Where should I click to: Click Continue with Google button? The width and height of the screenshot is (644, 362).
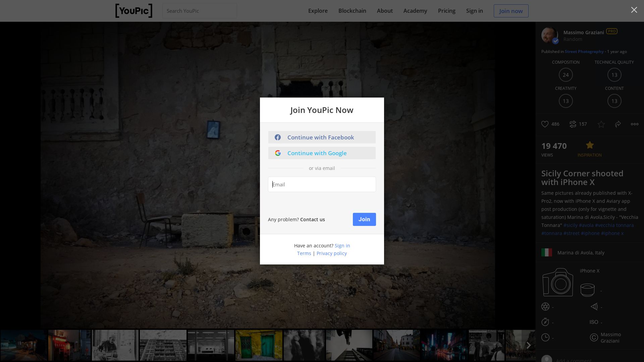pos(322,153)
